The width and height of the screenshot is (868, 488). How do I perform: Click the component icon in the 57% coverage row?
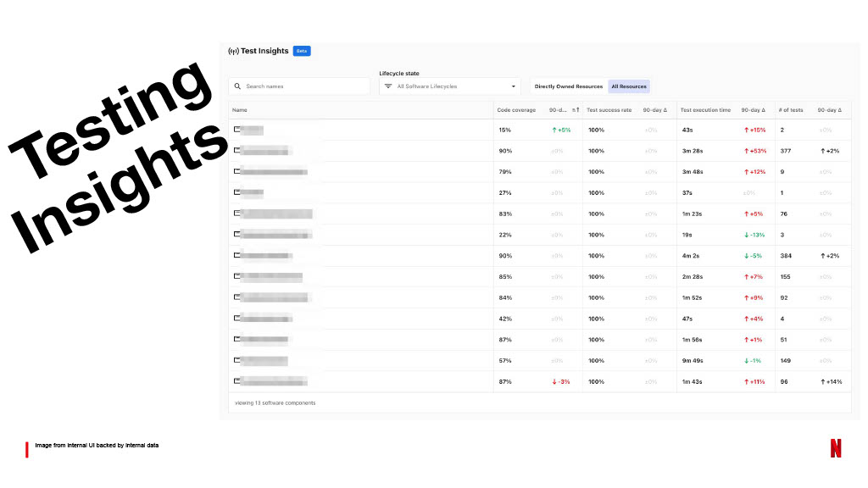point(237,360)
